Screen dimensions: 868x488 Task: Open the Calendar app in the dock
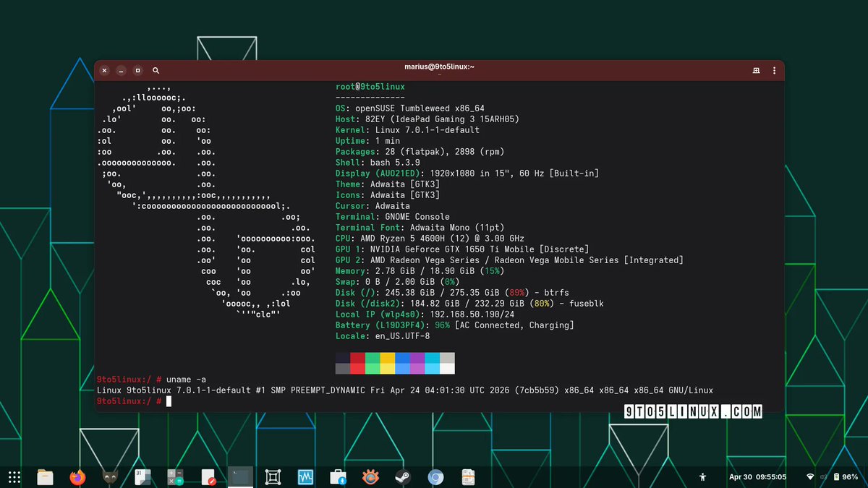click(142, 477)
